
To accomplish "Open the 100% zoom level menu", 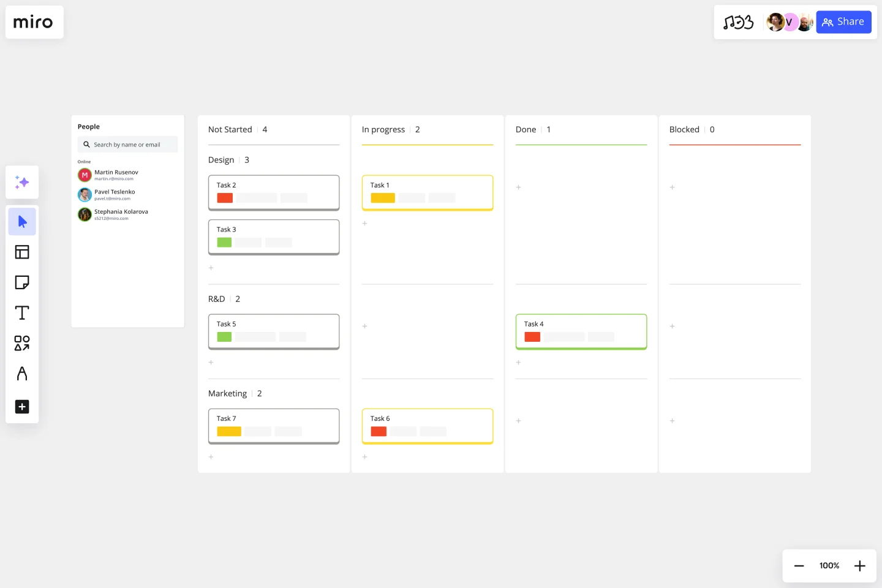I will click(829, 566).
